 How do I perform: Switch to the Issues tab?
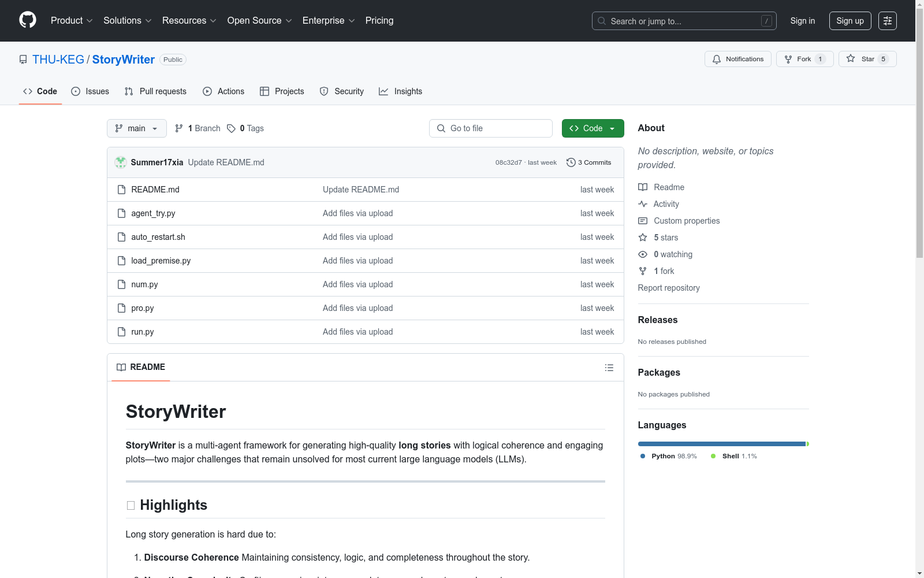pos(90,91)
